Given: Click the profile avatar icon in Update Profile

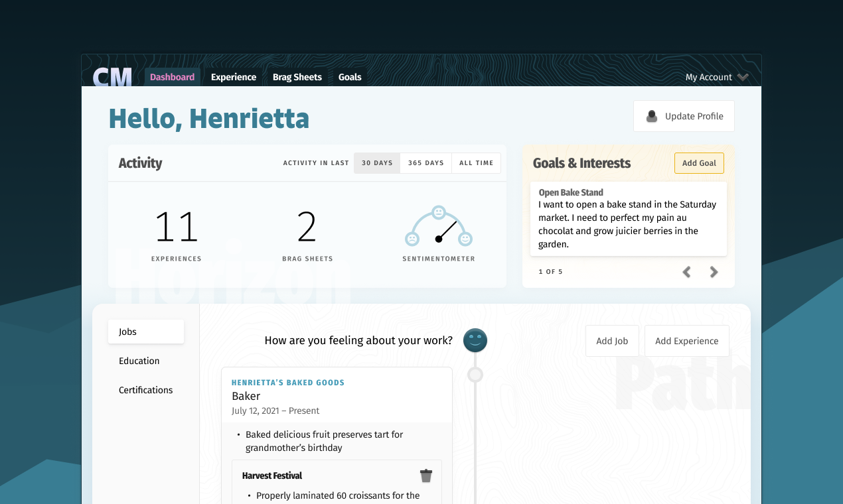Looking at the screenshot, I should 652,116.
